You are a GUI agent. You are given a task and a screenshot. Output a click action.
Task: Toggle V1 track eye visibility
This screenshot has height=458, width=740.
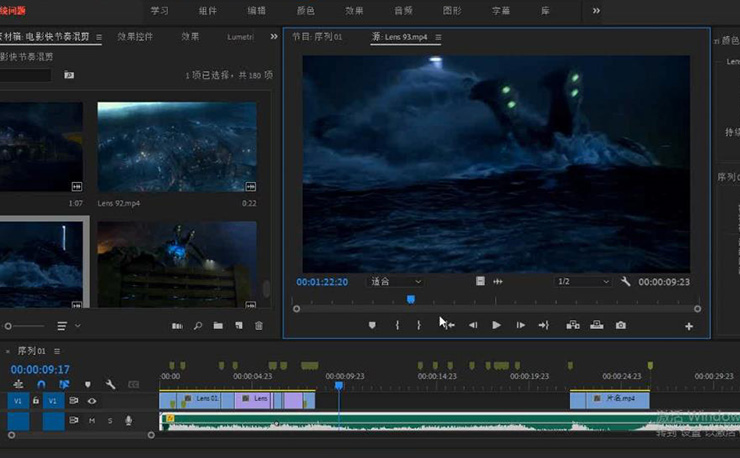tap(92, 401)
